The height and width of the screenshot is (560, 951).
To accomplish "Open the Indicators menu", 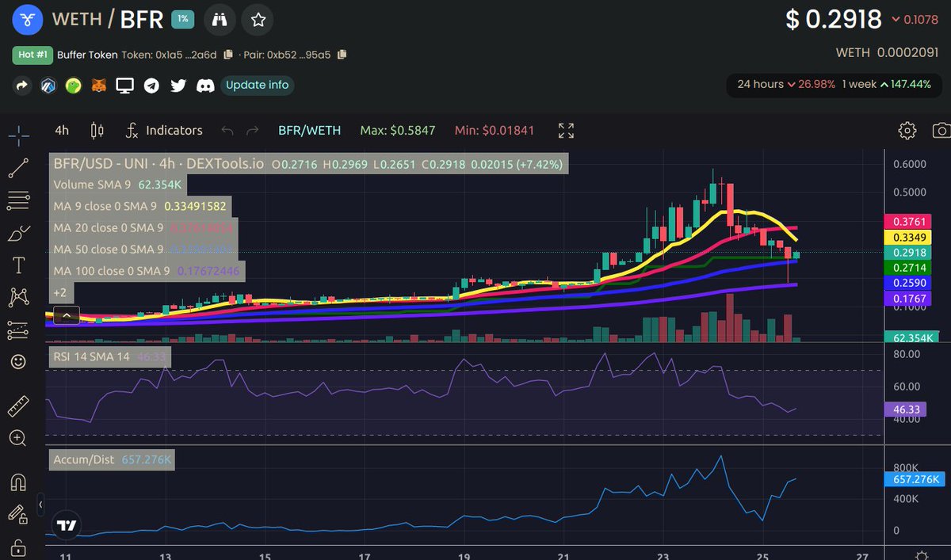I will click(x=164, y=130).
